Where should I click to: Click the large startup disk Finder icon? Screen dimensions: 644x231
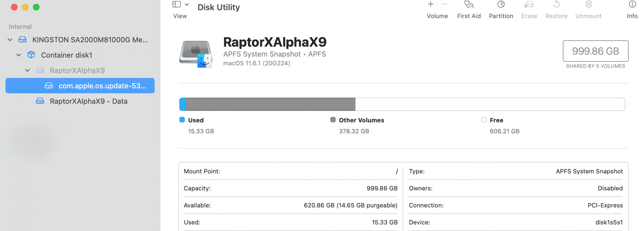(x=196, y=54)
